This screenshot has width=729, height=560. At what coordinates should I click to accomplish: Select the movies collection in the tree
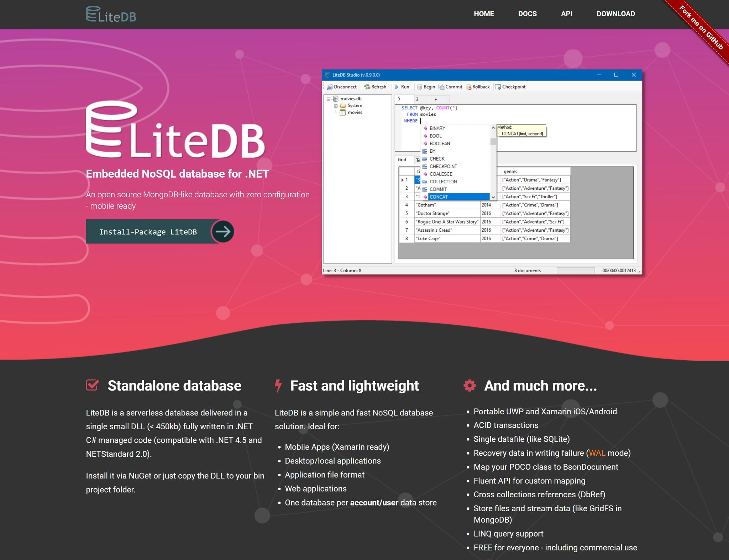(355, 112)
